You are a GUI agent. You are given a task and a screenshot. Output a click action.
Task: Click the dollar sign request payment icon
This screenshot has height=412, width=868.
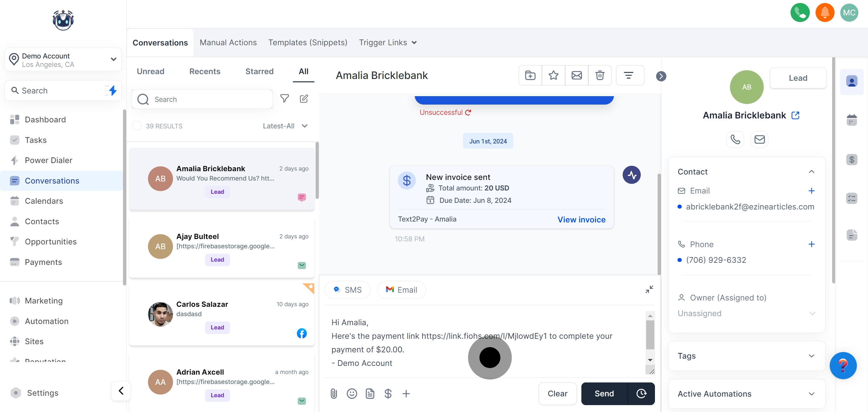pos(388,393)
